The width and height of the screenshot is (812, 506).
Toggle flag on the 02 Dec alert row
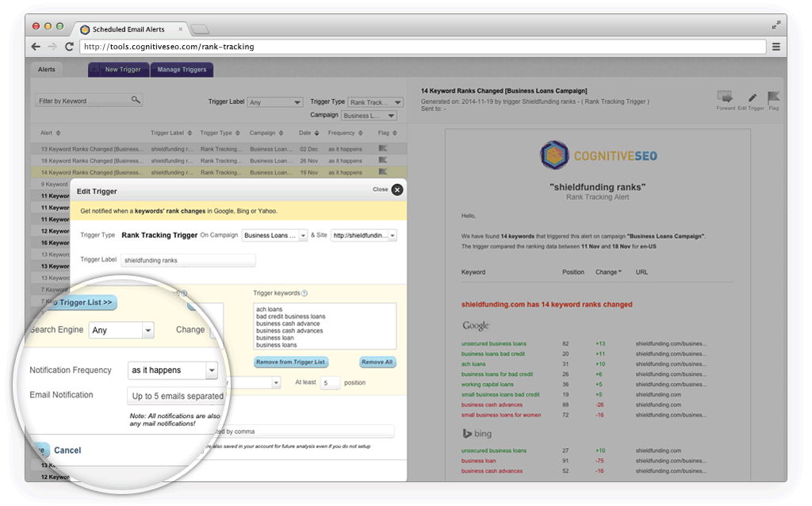coord(383,148)
